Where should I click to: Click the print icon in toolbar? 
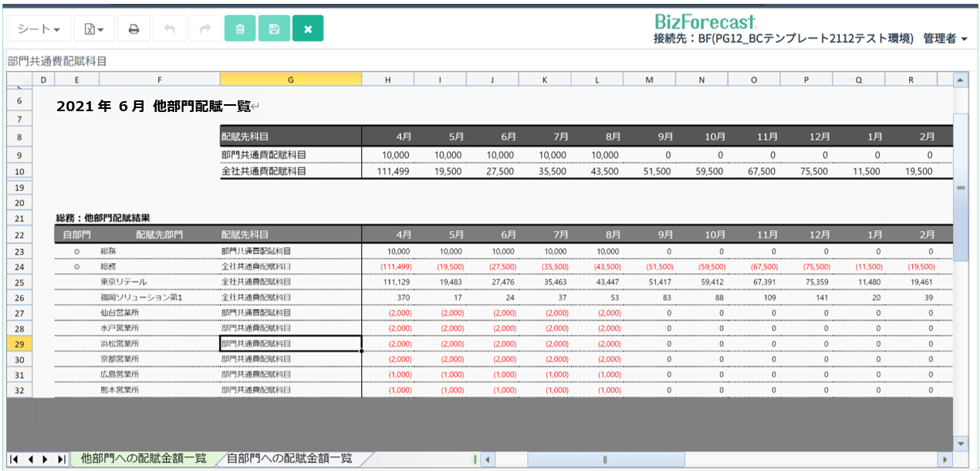click(133, 29)
